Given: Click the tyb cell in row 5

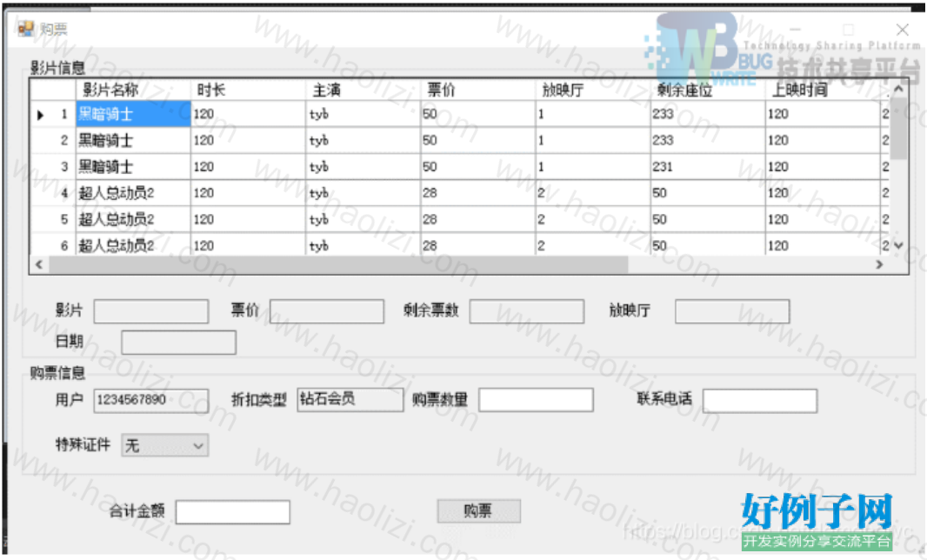Looking at the screenshot, I should coord(363,219).
